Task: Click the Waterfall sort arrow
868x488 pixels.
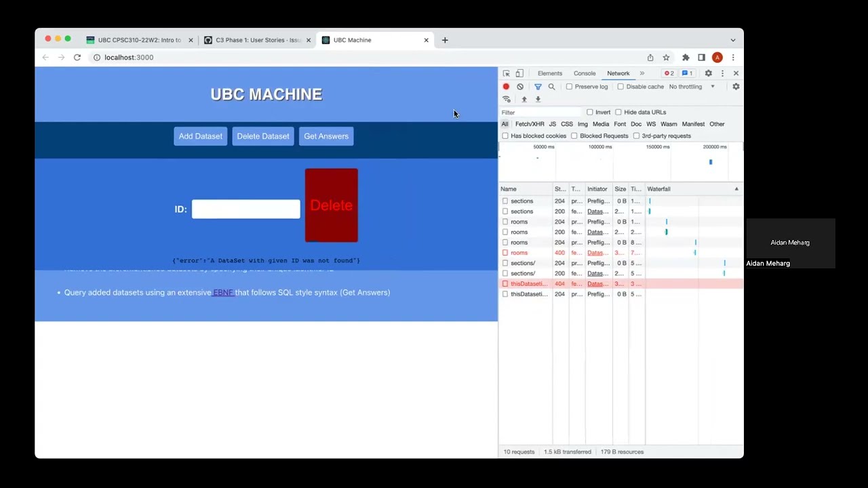Action: click(736, 189)
